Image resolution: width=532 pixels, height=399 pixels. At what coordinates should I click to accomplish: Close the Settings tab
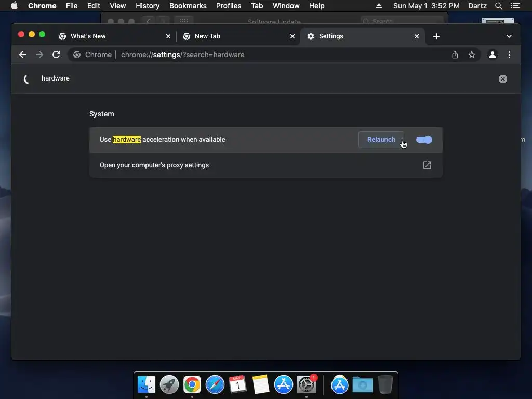pyautogui.click(x=417, y=36)
